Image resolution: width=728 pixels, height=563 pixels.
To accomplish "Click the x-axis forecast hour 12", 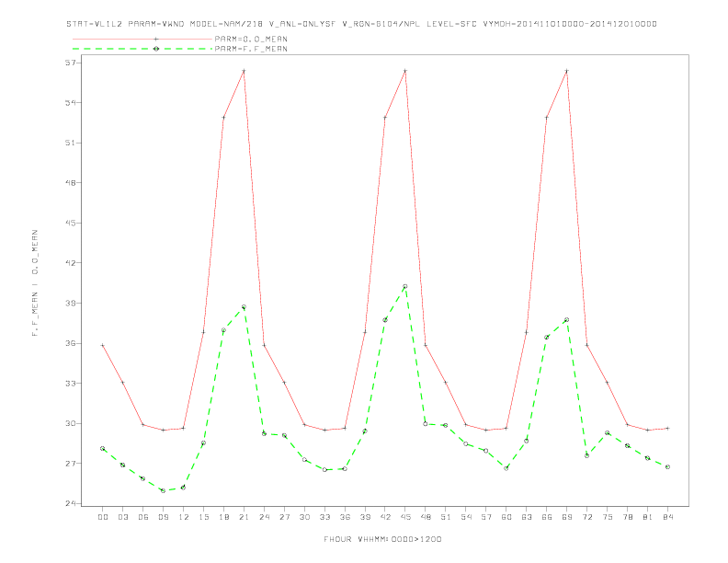I will tap(184, 517).
